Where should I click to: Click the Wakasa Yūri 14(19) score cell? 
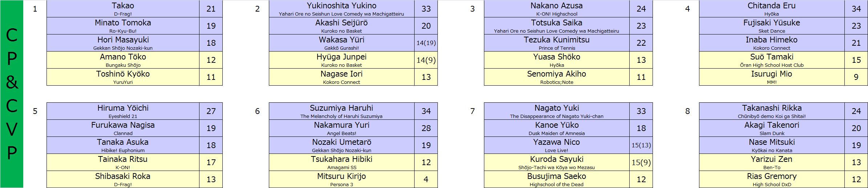[x=426, y=43]
